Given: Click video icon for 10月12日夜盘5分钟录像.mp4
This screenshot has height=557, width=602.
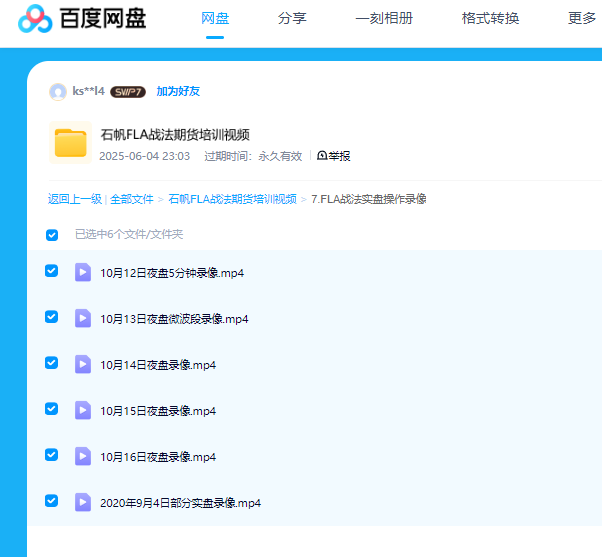Looking at the screenshot, I should (83, 272).
